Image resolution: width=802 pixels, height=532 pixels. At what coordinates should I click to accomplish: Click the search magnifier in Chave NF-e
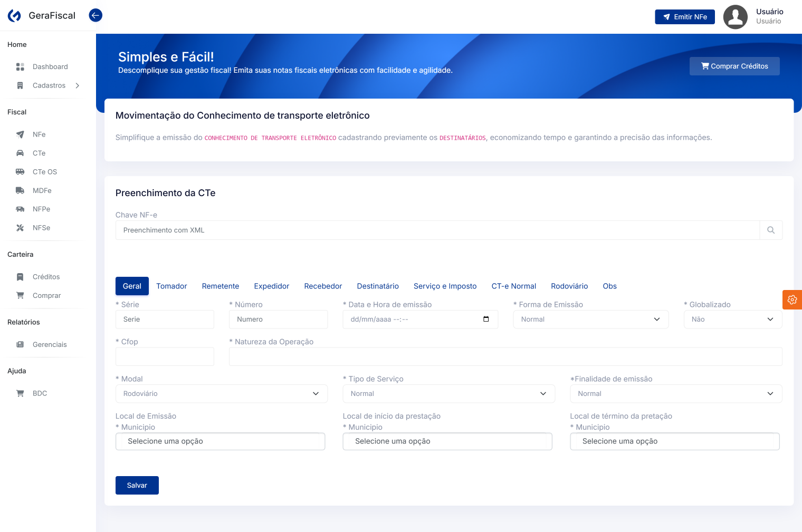pos(771,230)
